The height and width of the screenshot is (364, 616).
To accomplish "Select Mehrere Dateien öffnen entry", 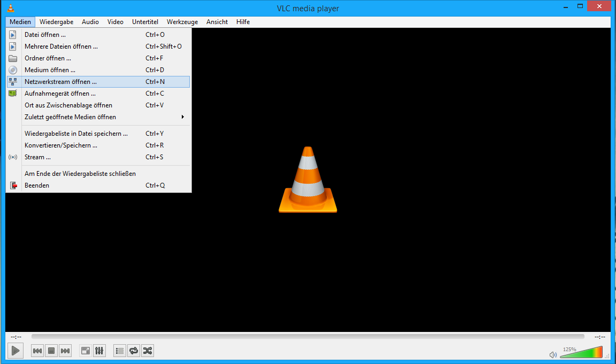I will click(98, 47).
